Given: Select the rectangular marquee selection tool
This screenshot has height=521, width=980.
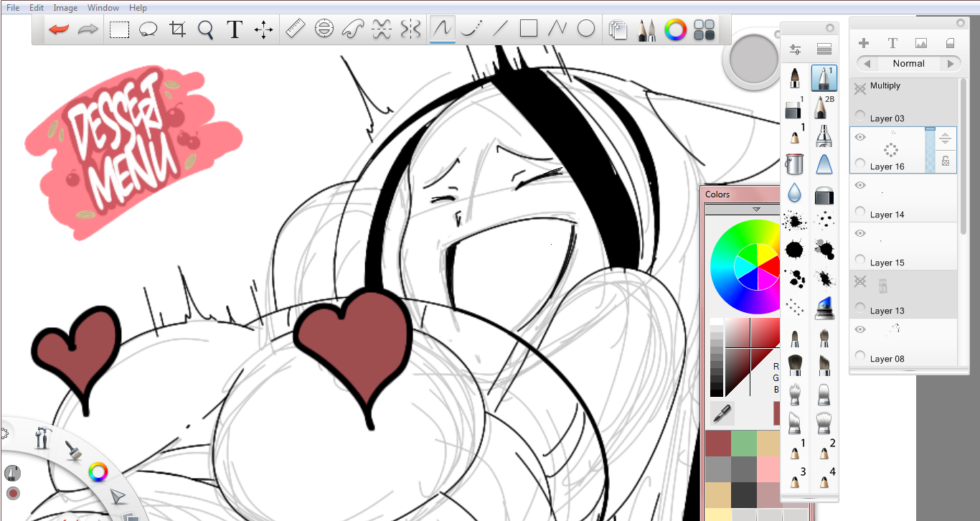Looking at the screenshot, I should [119, 29].
